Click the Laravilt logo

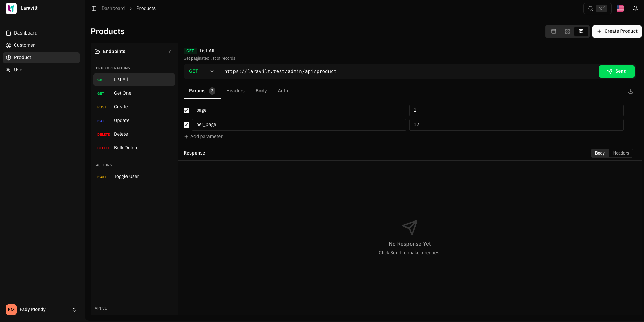point(11,8)
